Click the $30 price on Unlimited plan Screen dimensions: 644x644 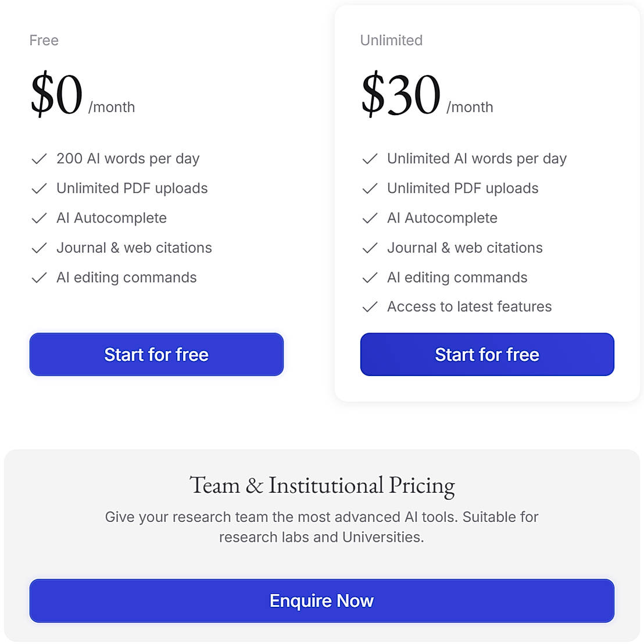tap(401, 95)
